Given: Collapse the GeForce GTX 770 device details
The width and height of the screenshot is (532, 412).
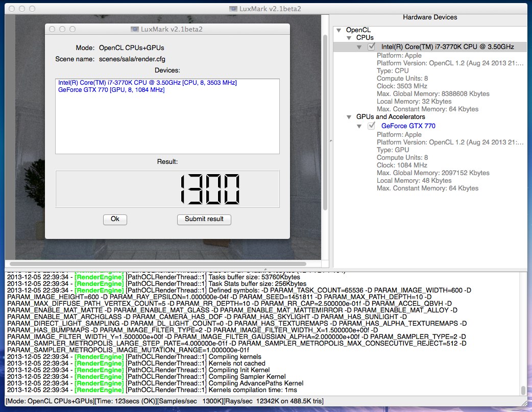Looking at the screenshot, I should click(x=359, y=126).
